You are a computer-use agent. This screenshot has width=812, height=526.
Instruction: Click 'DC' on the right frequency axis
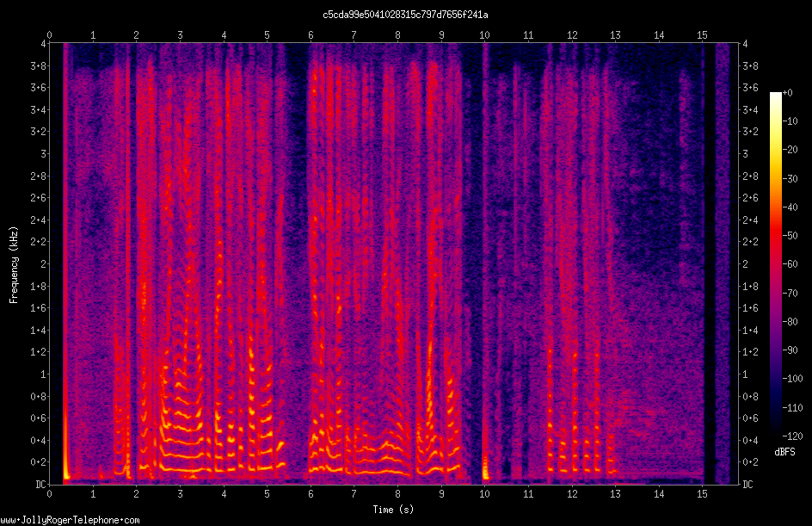(x=747, y=485)
